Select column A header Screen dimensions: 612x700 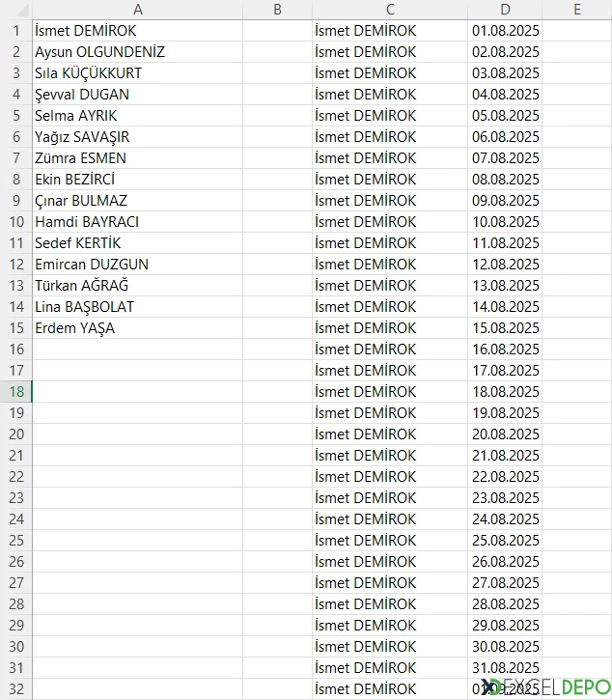[x=137, y=10]
